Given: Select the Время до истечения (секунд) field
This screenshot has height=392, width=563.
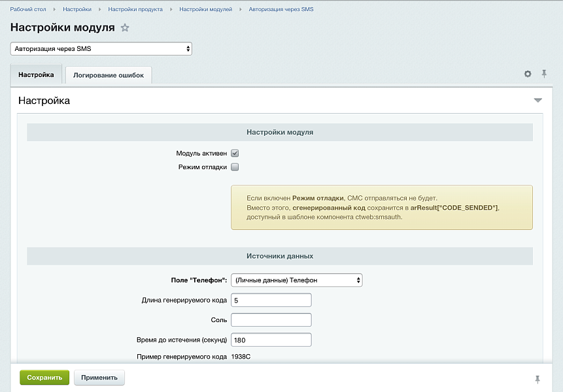Looking at the screenshot, I should coord(271,340).
